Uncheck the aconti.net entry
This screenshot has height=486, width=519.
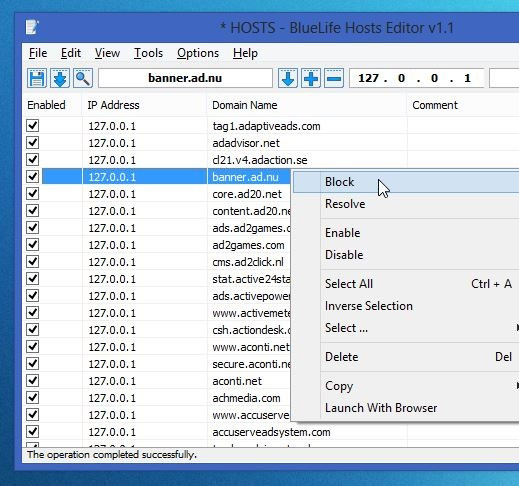tap(33, 381)
